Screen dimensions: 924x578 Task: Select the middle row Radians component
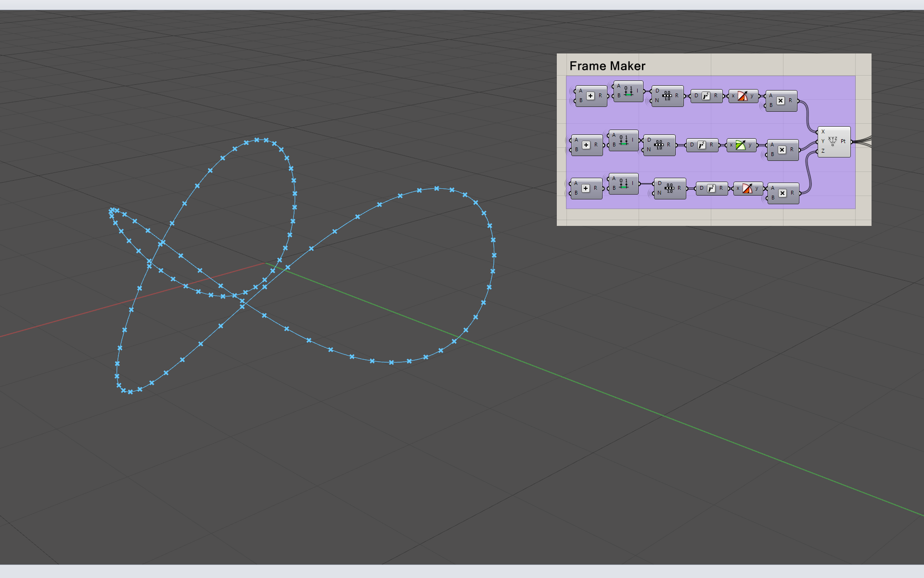click(x=702, y=145)
